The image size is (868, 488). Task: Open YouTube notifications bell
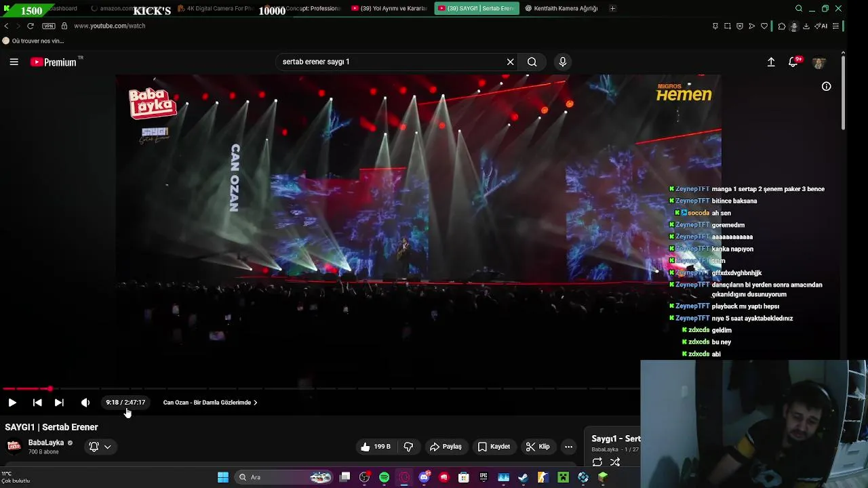click(x=793, y=62)
